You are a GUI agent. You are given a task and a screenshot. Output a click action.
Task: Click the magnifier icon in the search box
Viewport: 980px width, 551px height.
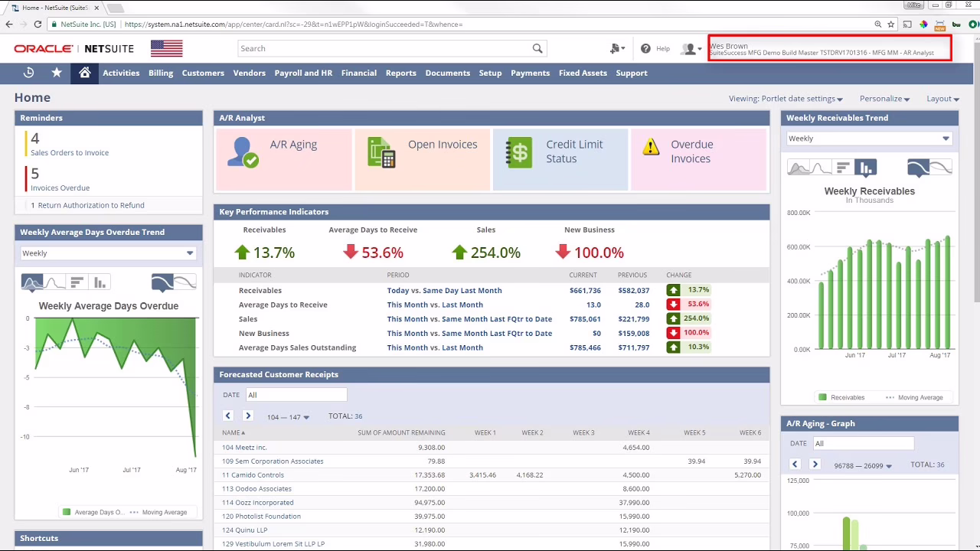click(537, 48)
